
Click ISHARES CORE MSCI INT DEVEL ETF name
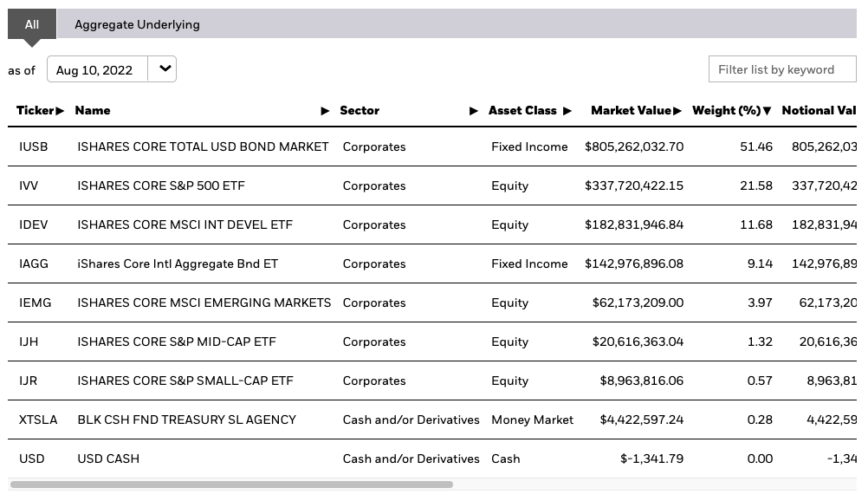click(x=185, y=224)
